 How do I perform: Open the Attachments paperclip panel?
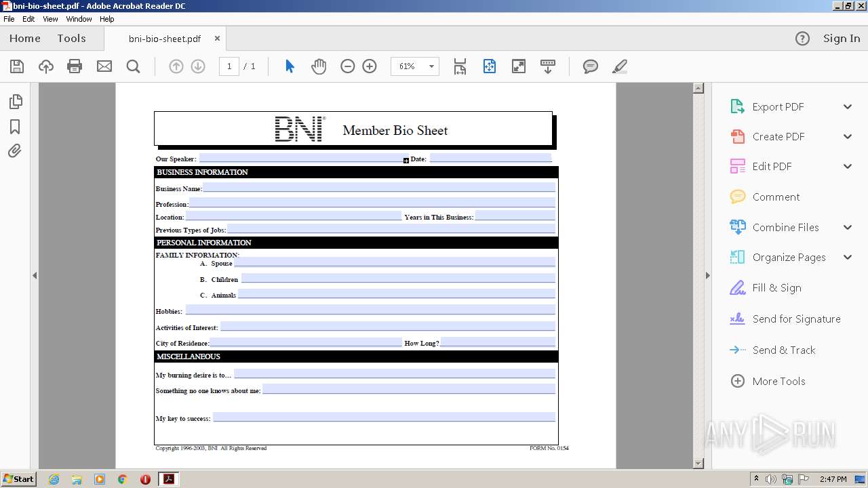[15, 151]
